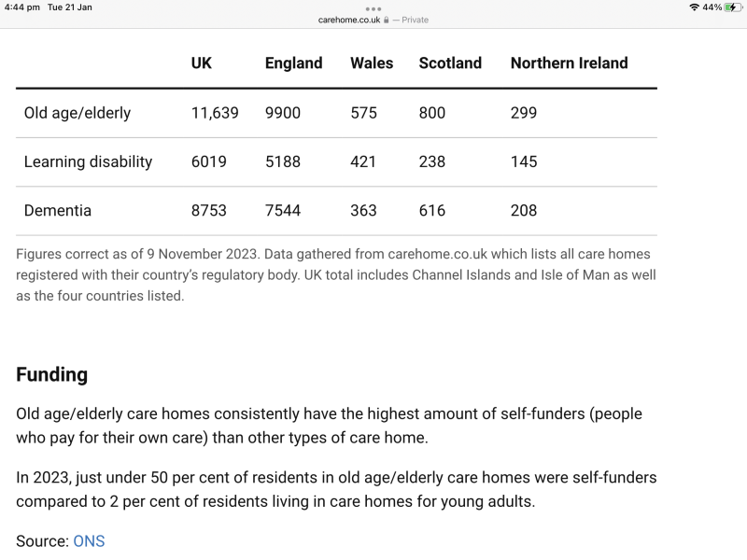
Task: Click the Scotland figure 616 for Dementia
Action: (x=431, y=210)
